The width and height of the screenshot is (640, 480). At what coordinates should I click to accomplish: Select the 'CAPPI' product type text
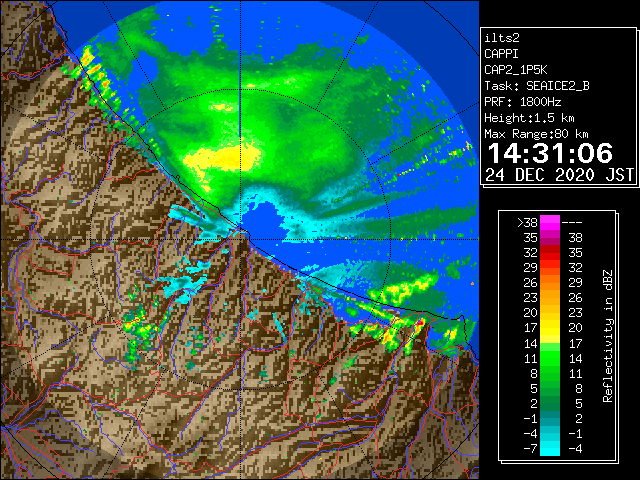501,54
